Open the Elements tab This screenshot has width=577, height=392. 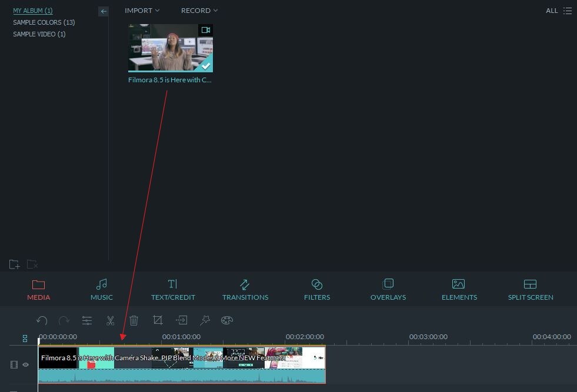tap(459, 290)
